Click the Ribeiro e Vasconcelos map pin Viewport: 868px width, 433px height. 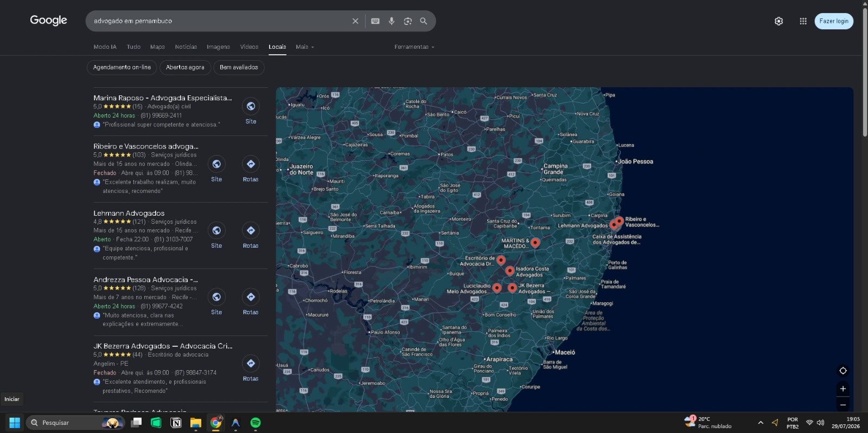[x=619, y=221]
